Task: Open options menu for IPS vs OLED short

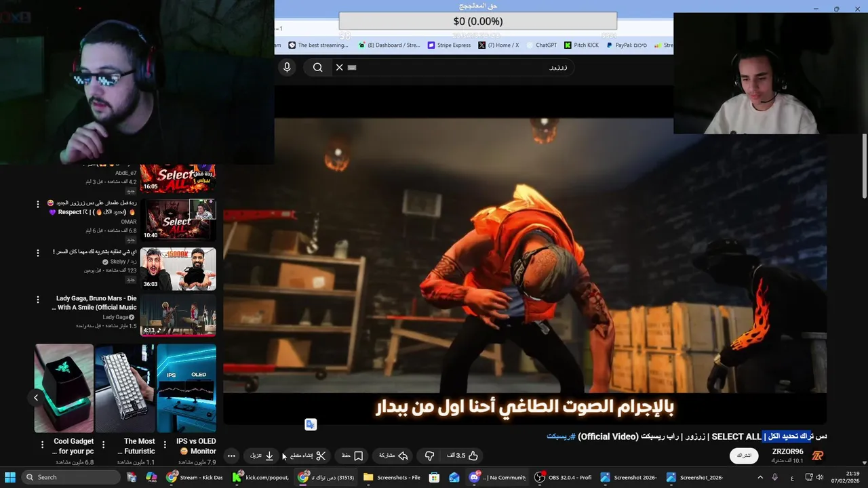Action: click(164, 445)
